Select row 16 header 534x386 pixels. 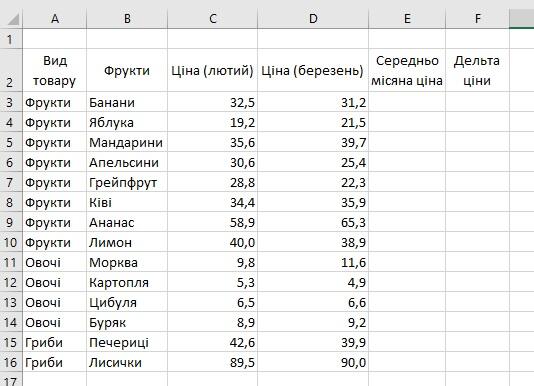(11, 362)
